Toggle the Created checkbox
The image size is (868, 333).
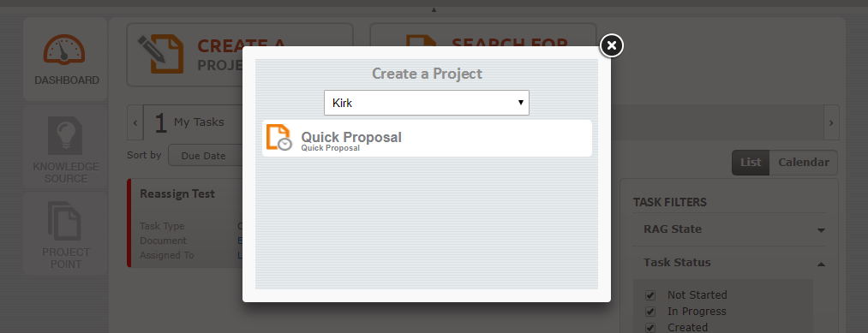point(650,328)
